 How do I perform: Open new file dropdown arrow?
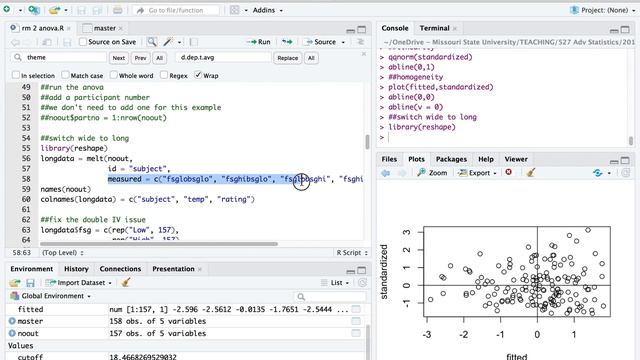click(x=20, y=10)
